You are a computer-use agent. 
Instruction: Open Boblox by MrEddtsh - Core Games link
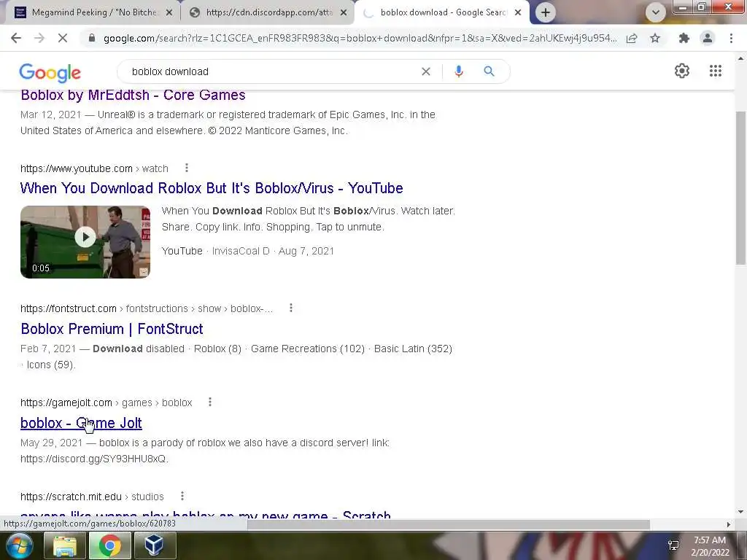pyautogui.click(x=133, y=95)
